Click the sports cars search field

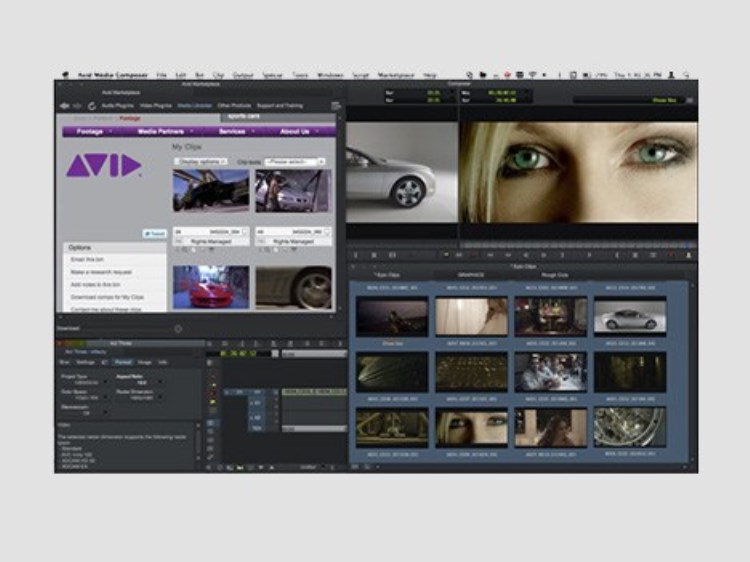pos(278,117)
